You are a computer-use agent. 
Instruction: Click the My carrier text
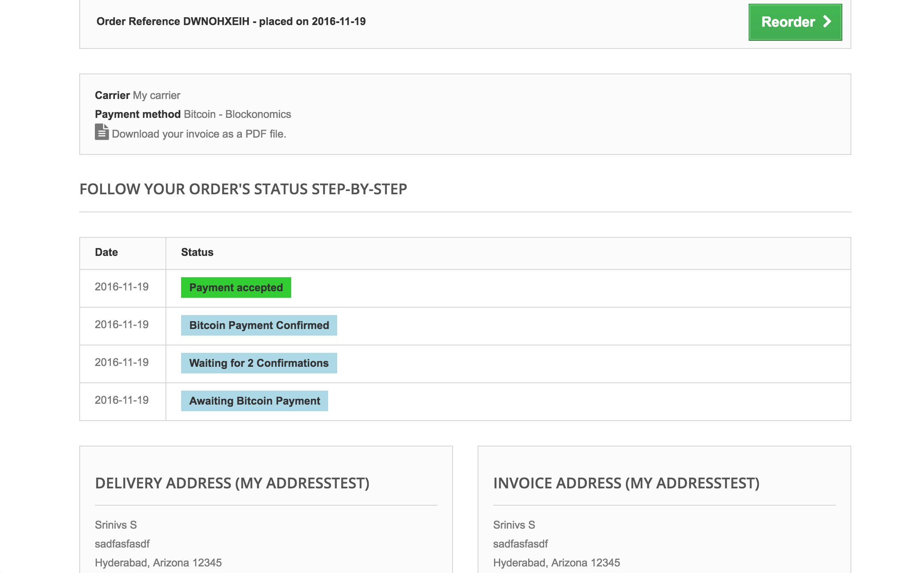(156, 95)
